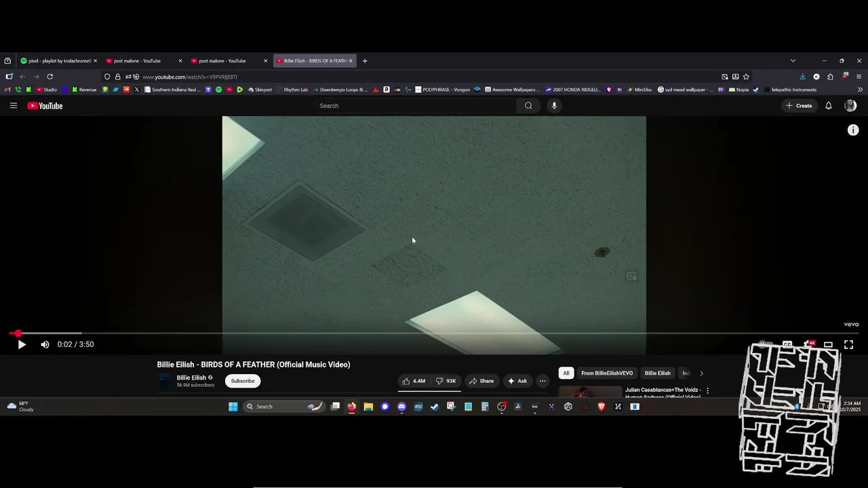Image resolution: width=868 pixels, height=488 pixels.
Task: Select the All filter chip
Action: pos(566,373)
